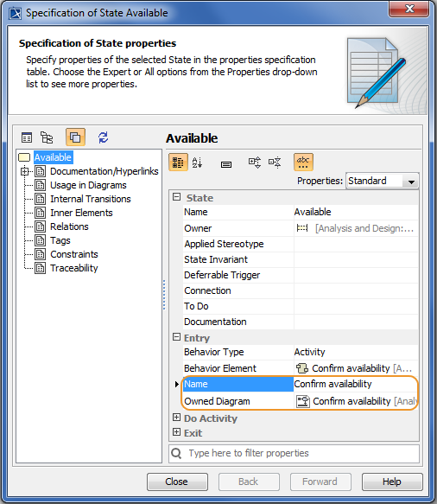
Task: Open Inner Elements tree item
Action: (81, 213)
